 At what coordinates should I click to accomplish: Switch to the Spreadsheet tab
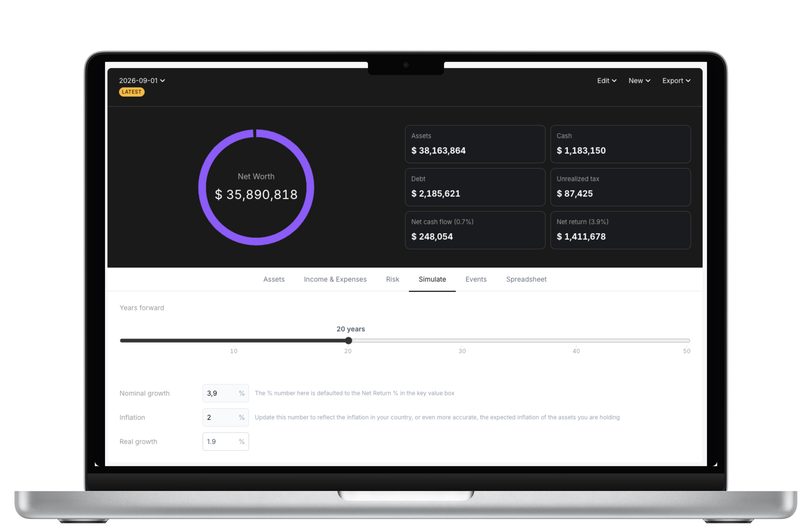point(526,279)
